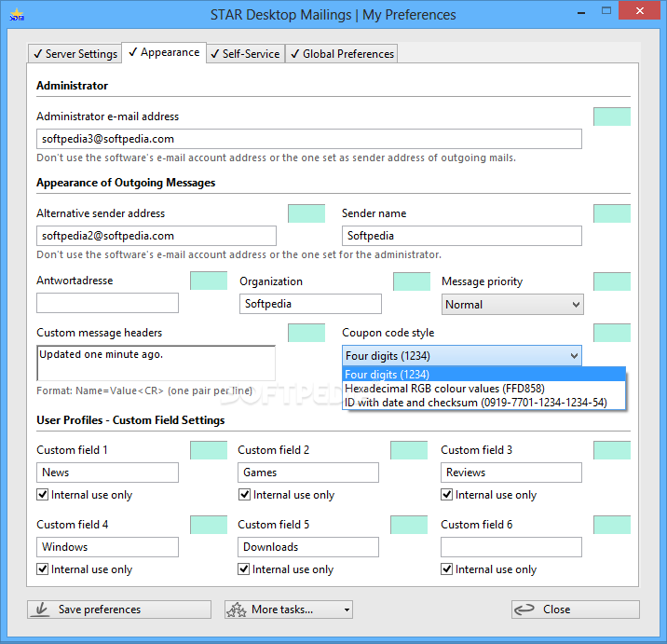Open the Self-Service tab
This screenshot has width=667, height=644.
[245, 54]
